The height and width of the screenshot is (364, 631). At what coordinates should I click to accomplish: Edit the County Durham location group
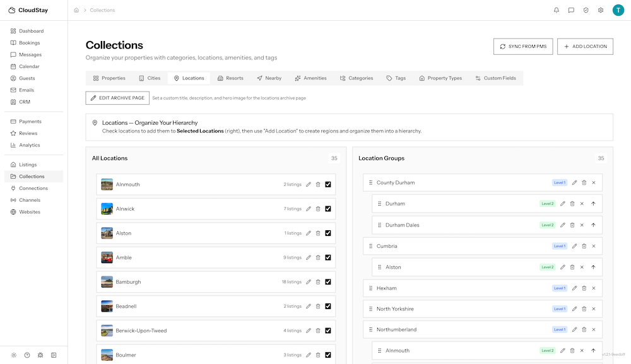(575, 182)
